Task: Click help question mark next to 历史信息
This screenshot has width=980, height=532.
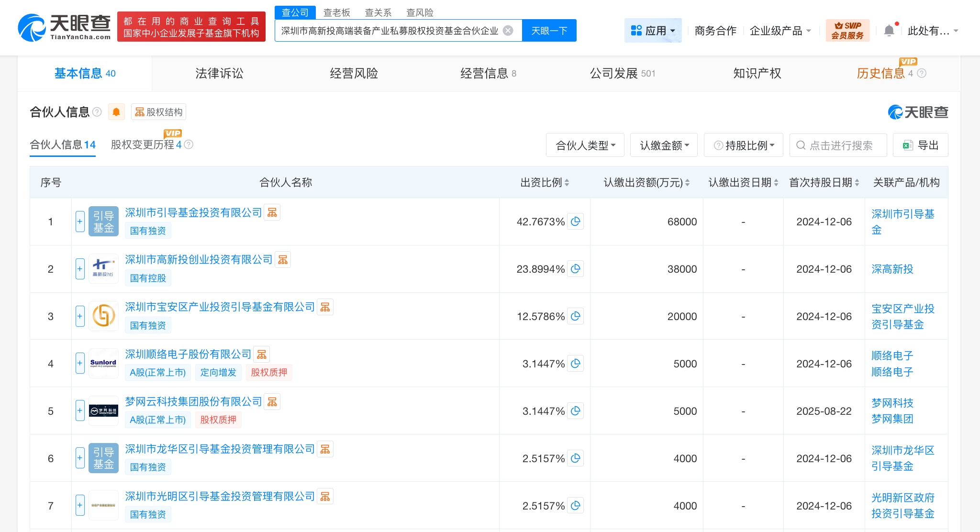Action: click(x=922, y=73)
